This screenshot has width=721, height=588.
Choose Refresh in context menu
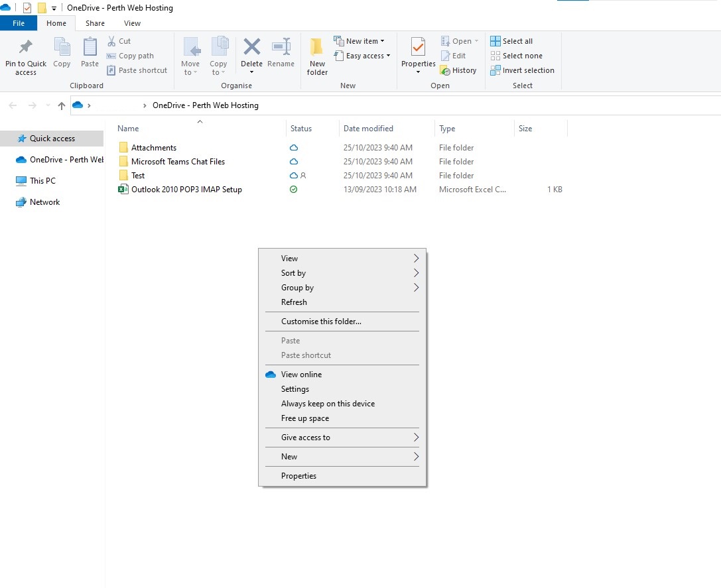[x=342, y=302]
